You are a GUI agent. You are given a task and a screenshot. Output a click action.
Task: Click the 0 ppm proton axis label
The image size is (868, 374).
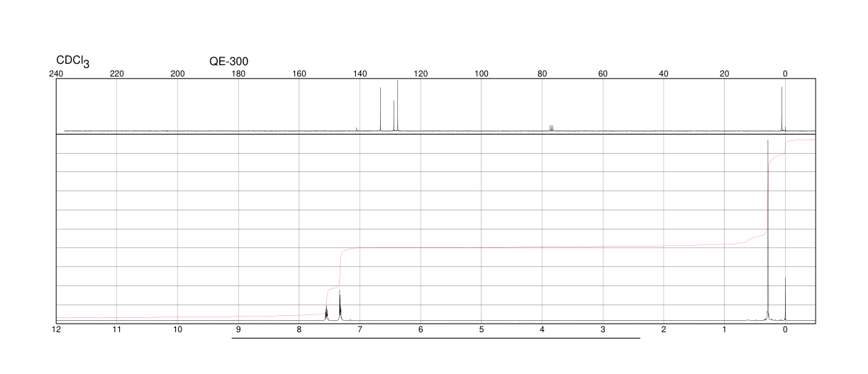(785, 330)
